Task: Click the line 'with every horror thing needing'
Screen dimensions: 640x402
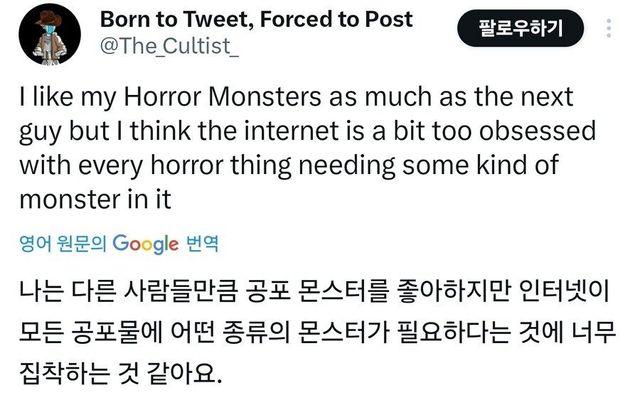Action: (x=288, y=166)
